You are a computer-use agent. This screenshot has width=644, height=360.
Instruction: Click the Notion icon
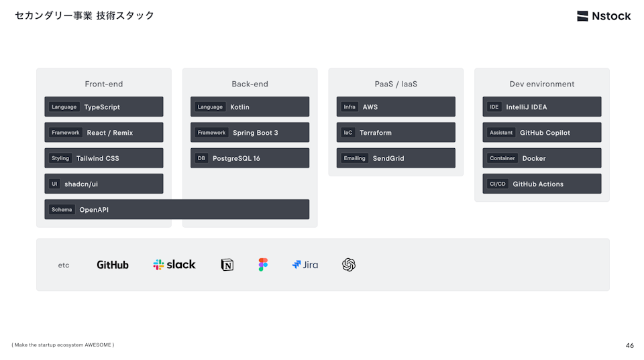[x=227, y=265]
